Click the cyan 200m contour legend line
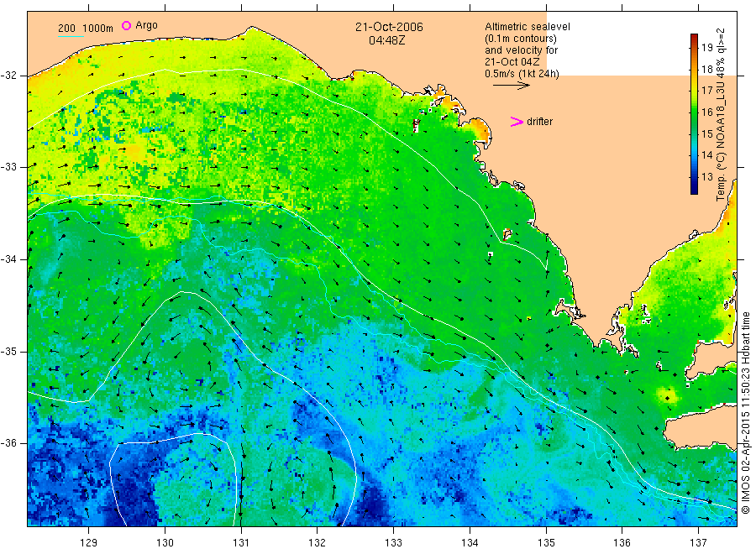The height and width of the screenshot is (554, 756). coord(71,36)
